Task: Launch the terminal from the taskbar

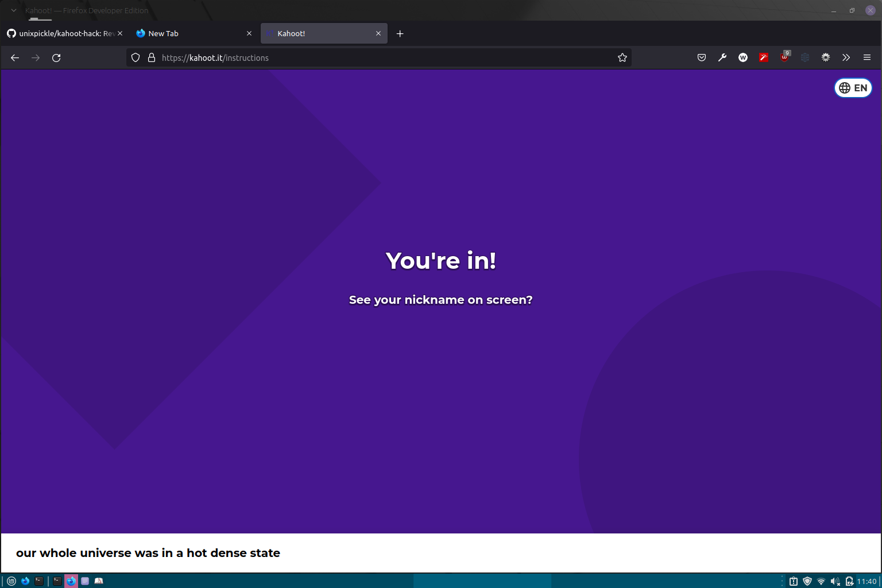Action: (39, 581)
